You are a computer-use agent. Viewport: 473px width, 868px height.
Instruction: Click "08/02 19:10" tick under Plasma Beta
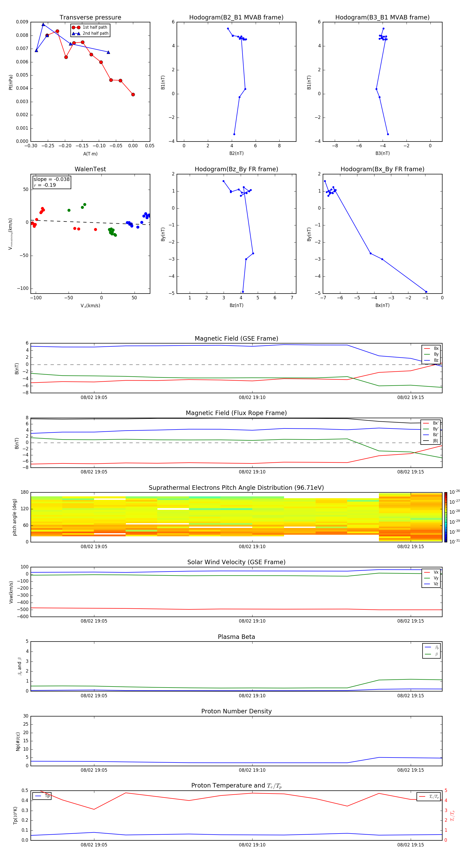pos(252,696)
